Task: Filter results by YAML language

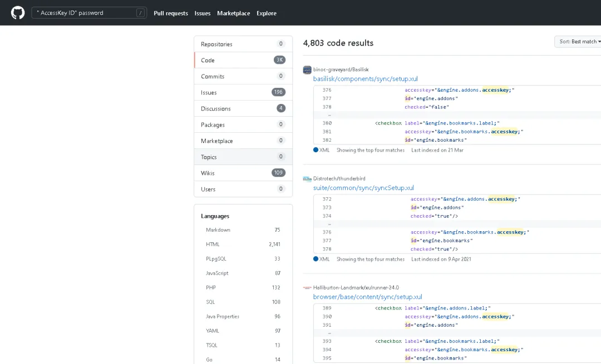Action: click(243, 331)
